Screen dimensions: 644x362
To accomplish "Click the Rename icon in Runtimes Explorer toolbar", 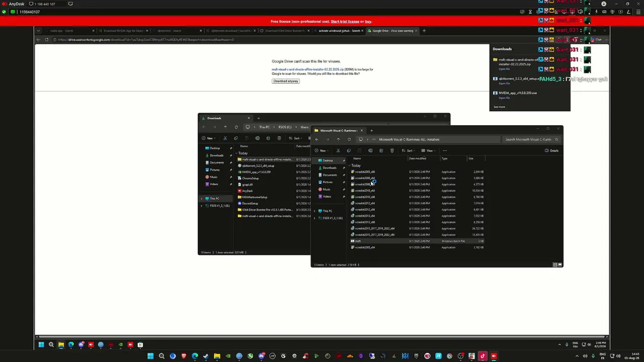I will [370, 150].
